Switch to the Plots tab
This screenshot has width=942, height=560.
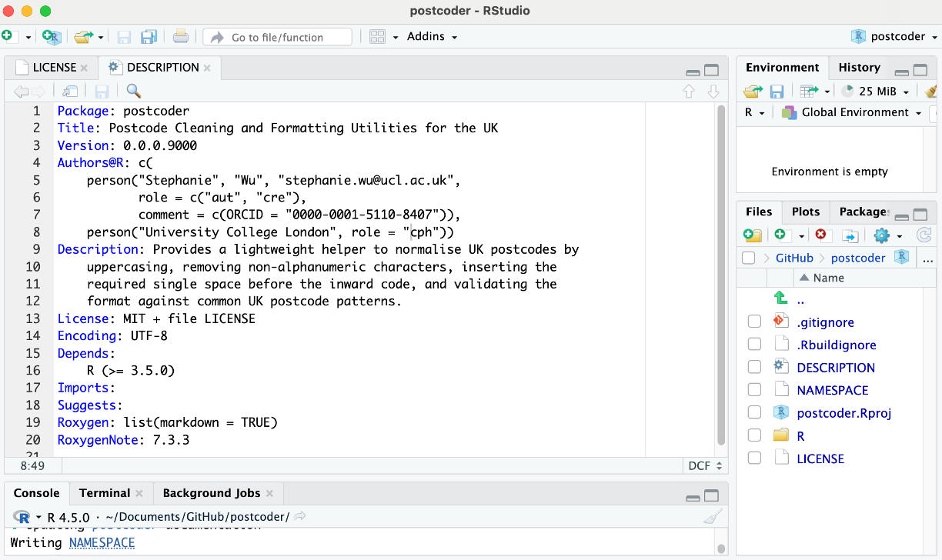(x=806, y=212)
